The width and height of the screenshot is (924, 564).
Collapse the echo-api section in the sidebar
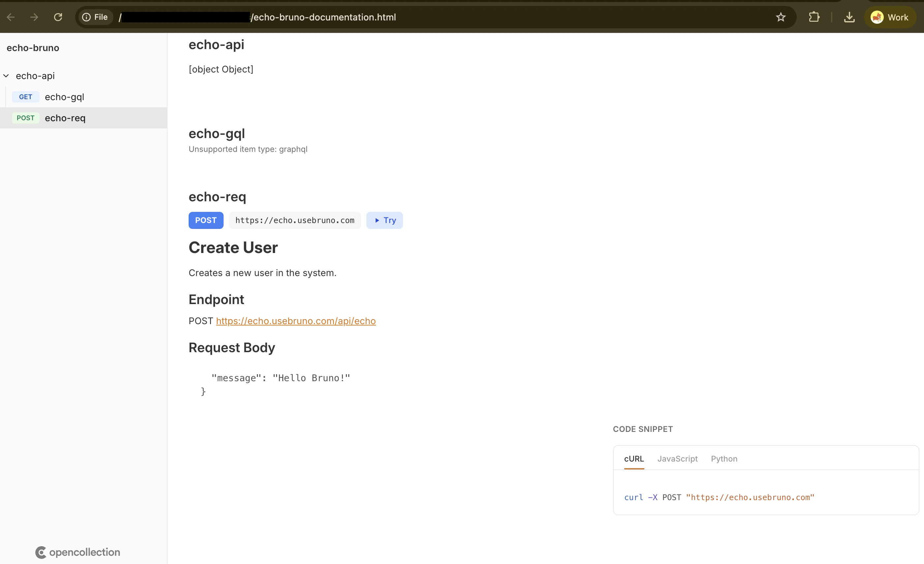coord(6,76)
